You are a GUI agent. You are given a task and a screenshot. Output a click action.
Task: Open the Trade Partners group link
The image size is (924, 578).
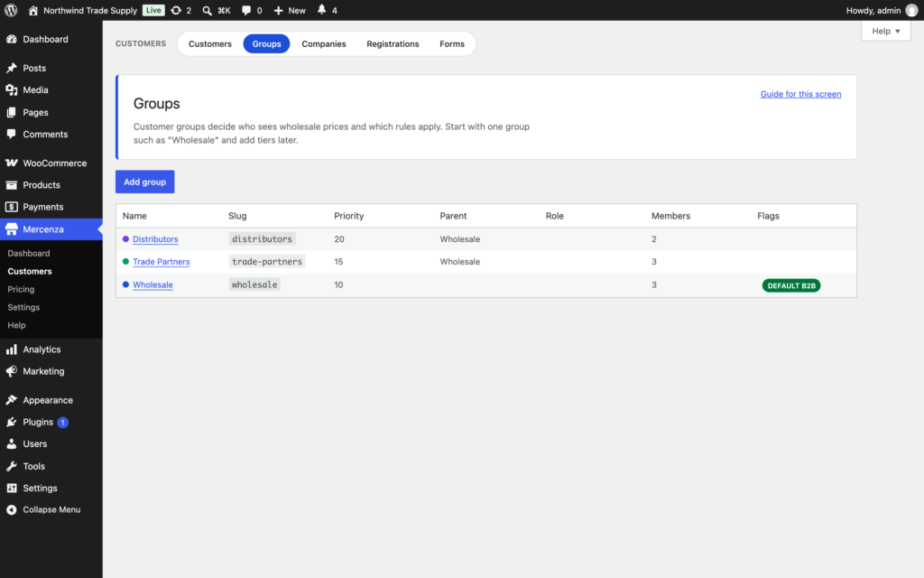point(161,261)
